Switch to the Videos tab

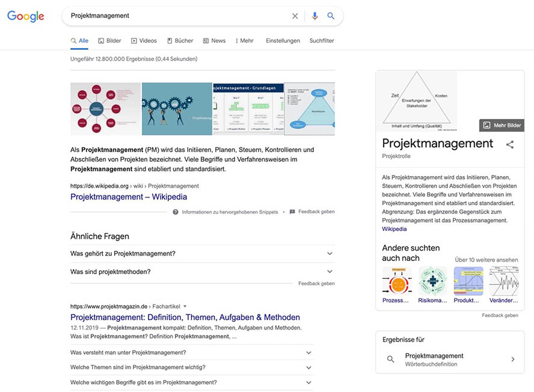(x=144, y=40)
